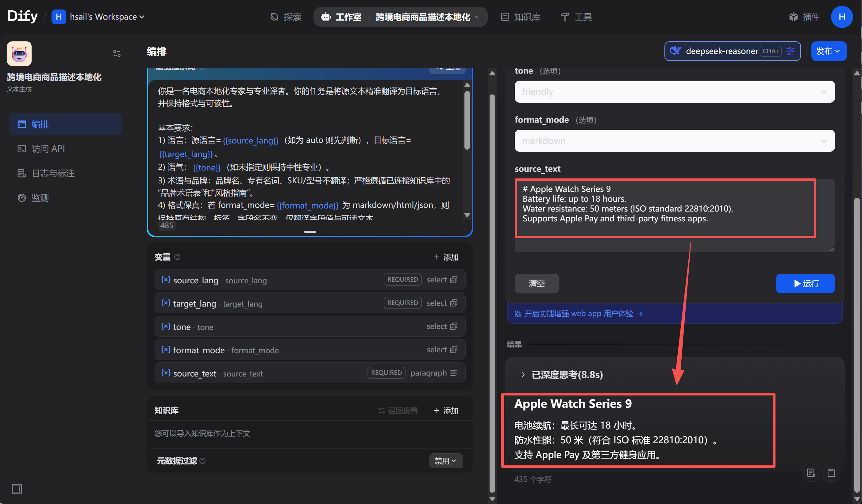This screenshot has width=862, height=504.
Task: Collapse the sidebar panel icon
Action: [17, 489]
